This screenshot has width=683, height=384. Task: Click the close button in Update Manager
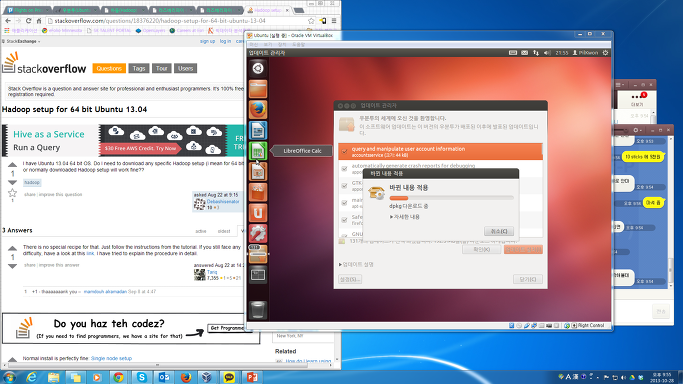[x=527, y=279]
